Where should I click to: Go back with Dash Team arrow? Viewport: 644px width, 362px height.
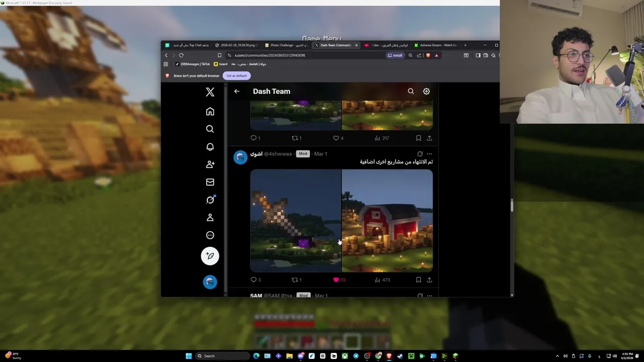point(236,92)
